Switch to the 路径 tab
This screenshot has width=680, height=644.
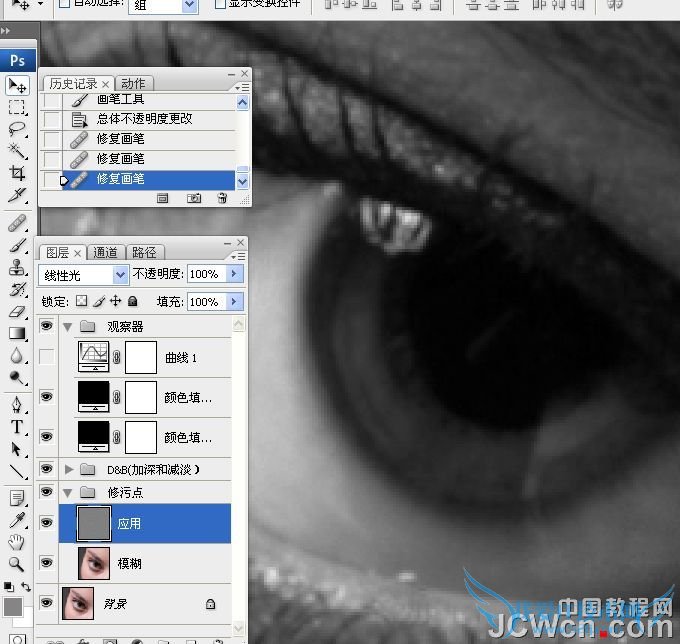point(144,252)
